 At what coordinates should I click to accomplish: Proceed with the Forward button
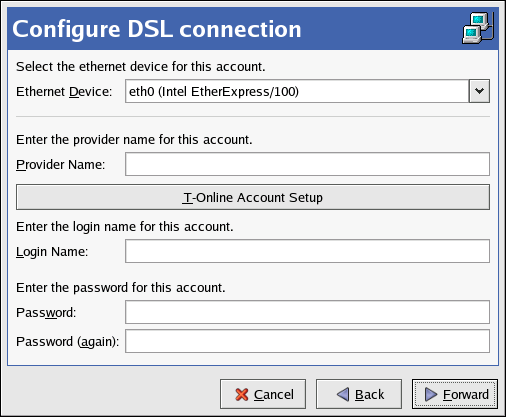(455, 394)
